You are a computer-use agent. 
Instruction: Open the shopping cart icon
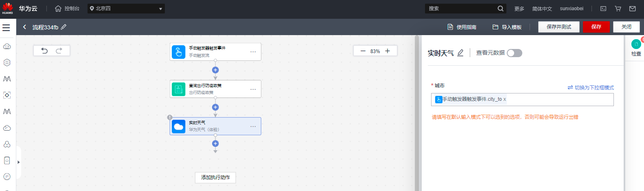pos(618,9)
